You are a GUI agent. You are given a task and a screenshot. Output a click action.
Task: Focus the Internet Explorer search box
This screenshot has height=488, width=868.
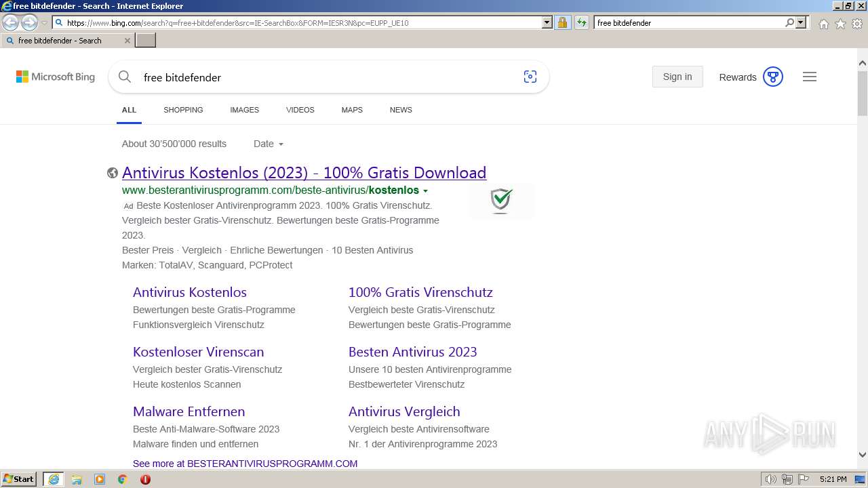(688, 22)
